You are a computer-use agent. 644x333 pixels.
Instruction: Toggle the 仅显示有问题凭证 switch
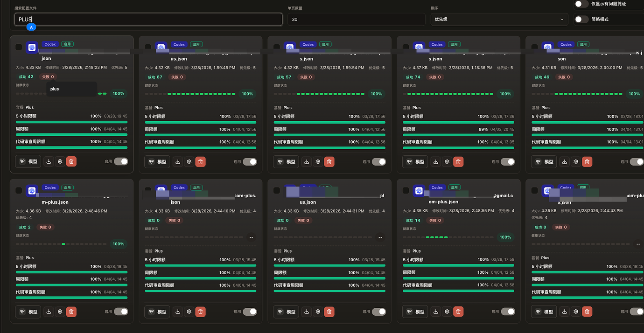(581, 4)
